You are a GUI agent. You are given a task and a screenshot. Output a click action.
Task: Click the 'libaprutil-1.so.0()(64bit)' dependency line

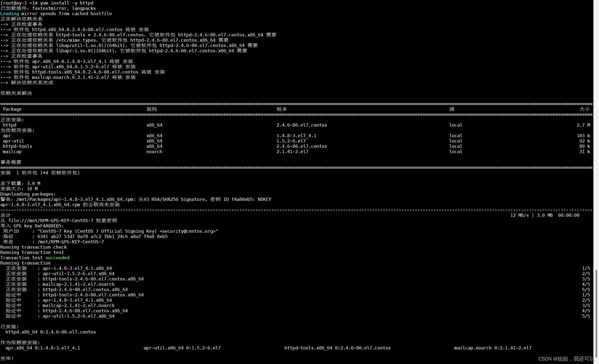pos(129,45)
